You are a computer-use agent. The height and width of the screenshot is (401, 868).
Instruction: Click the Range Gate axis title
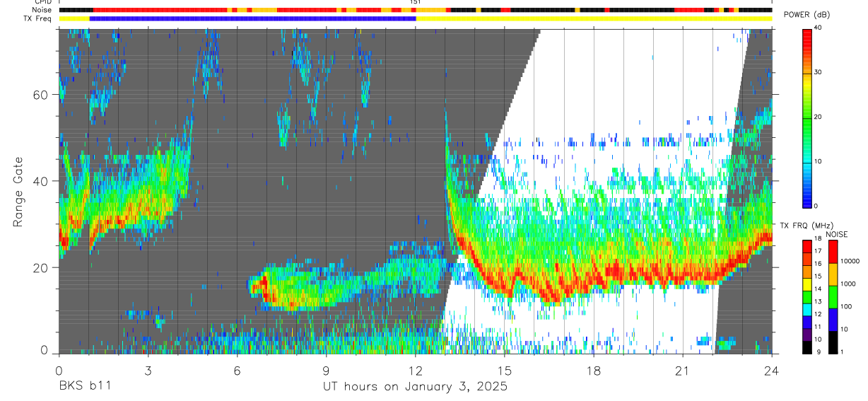(18, 192)
